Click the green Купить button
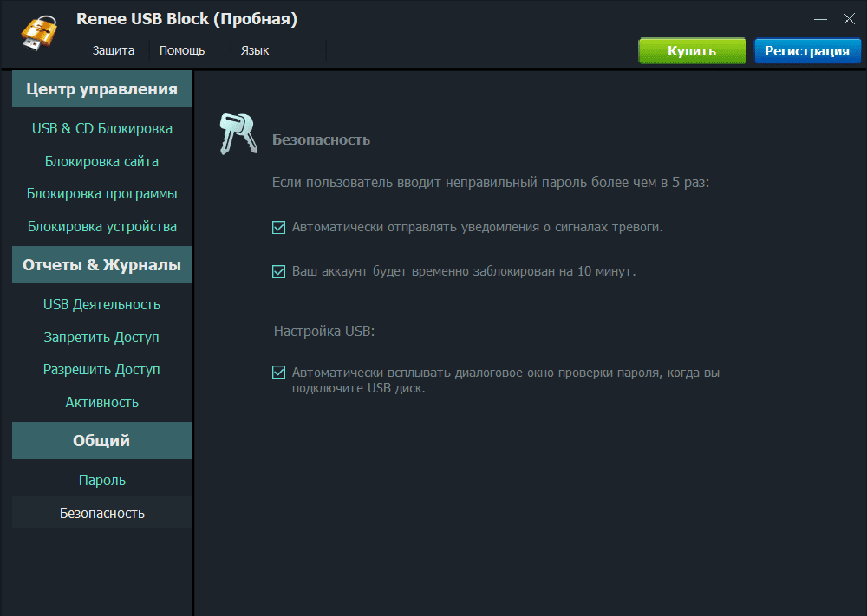Image resolution: width=867 pixels, height=616 pixels. [692, 50]
